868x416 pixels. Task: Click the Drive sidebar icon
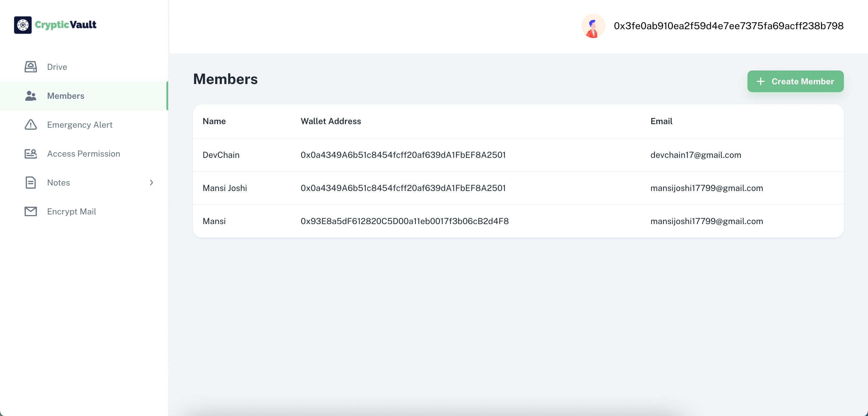point(31,67)
